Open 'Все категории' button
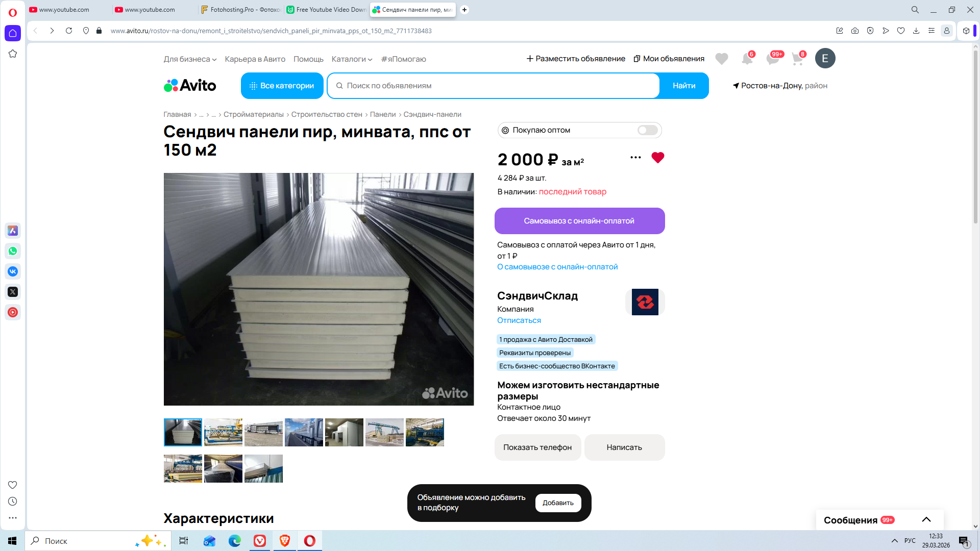980x551 pixels. tap(282, 86)
